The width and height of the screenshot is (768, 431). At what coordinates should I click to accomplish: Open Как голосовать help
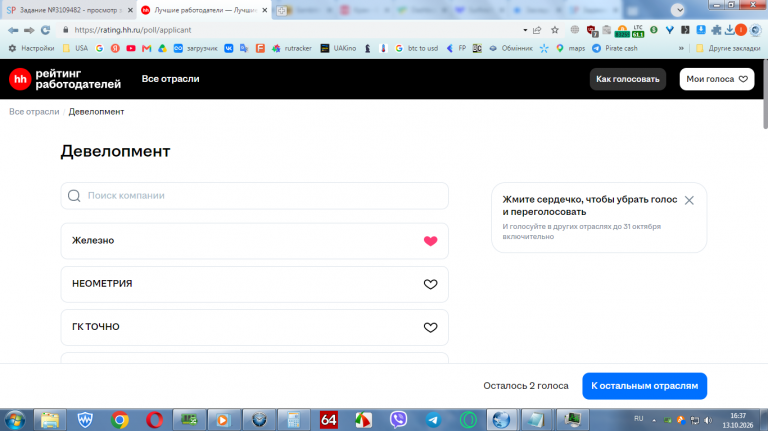click(x=627, y=79)
